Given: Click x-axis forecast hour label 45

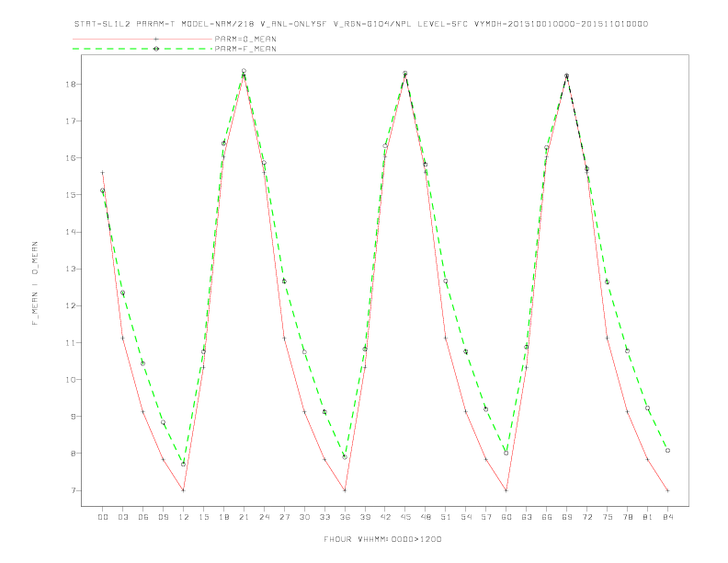Looking at the screenshot, I should pyautogui.click(x=405, y=517).
